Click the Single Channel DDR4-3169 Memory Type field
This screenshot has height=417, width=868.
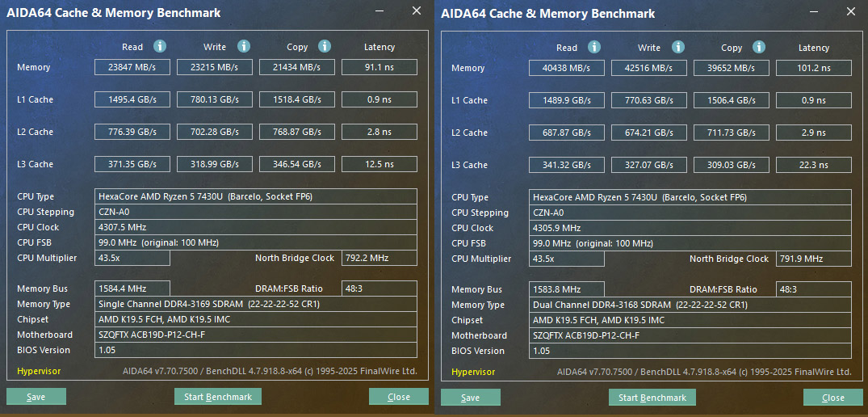(x=256, y=304)
